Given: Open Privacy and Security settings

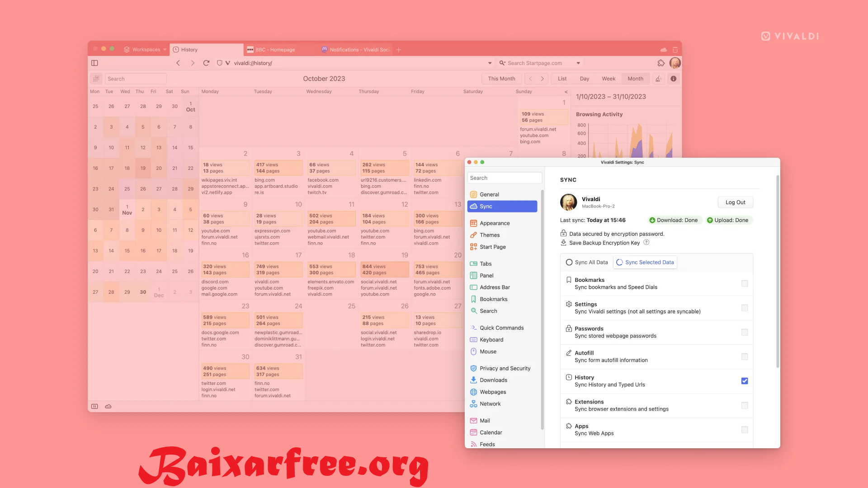Looking at the screenshot, I should click(504, 368).
